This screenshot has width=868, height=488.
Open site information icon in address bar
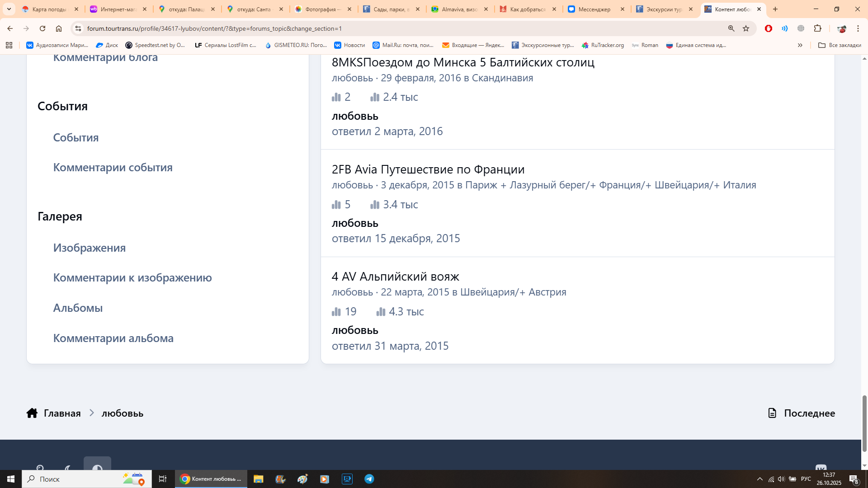click(78, 28)
